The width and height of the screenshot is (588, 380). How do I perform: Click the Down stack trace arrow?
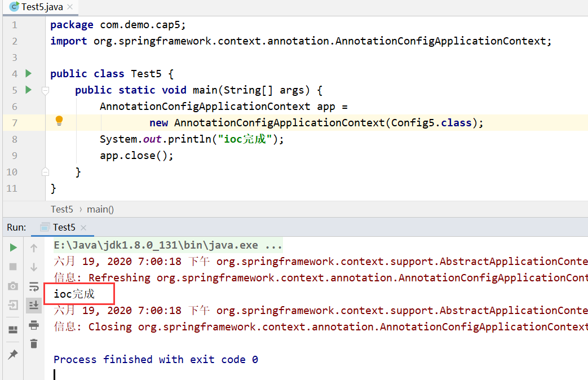34,267
